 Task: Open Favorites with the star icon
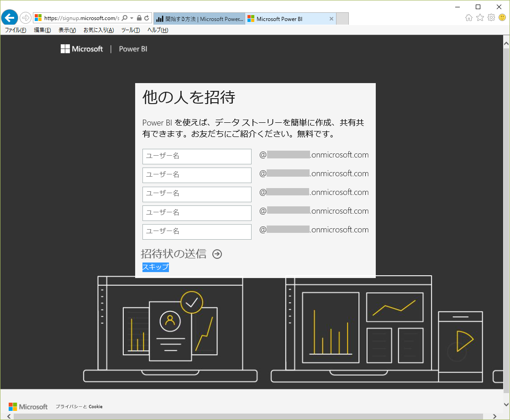pyautogui.click(x=480, y=17)
